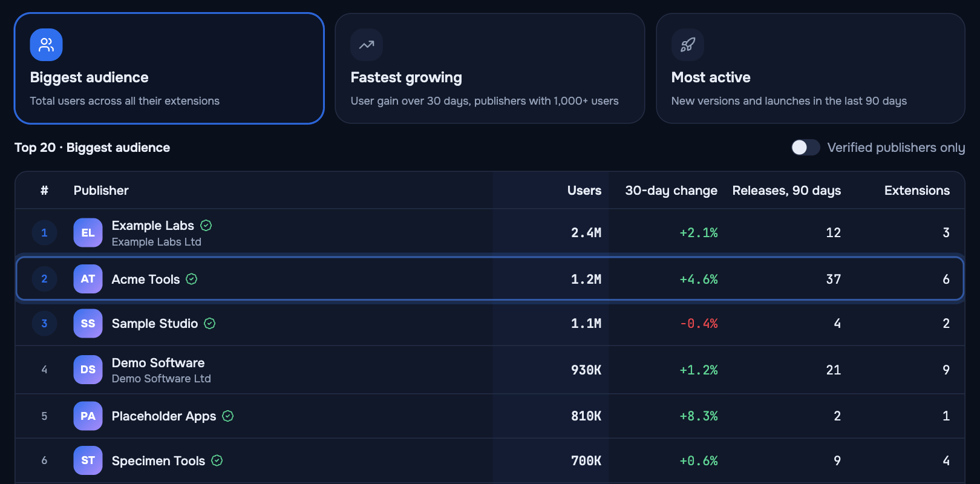This screenshot has width=980, height=484.
Task: Click the DS avatar for Demo Software
Action: [88, 370]
